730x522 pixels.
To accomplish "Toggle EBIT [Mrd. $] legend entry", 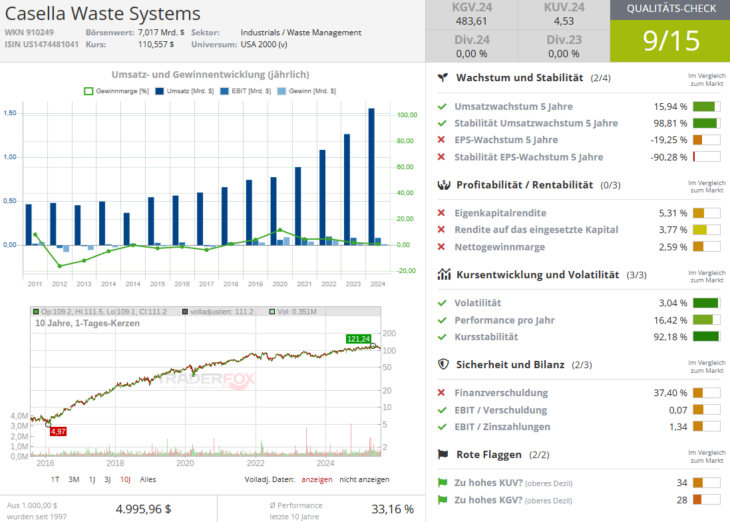I will coord(245,91).
